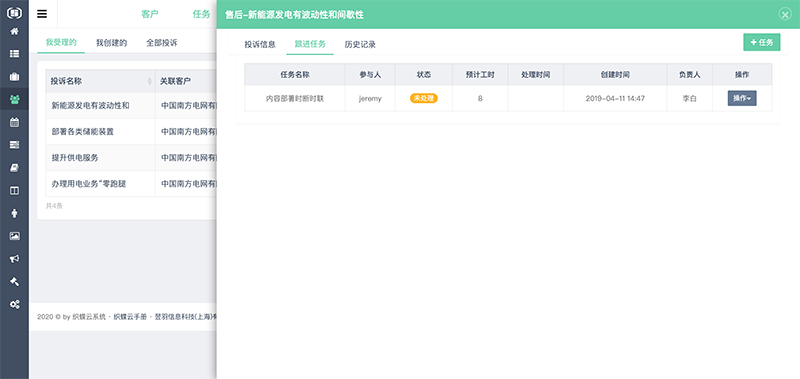Open the person icon in the sidebar
The image size is (800, 379).
[14, 213]
